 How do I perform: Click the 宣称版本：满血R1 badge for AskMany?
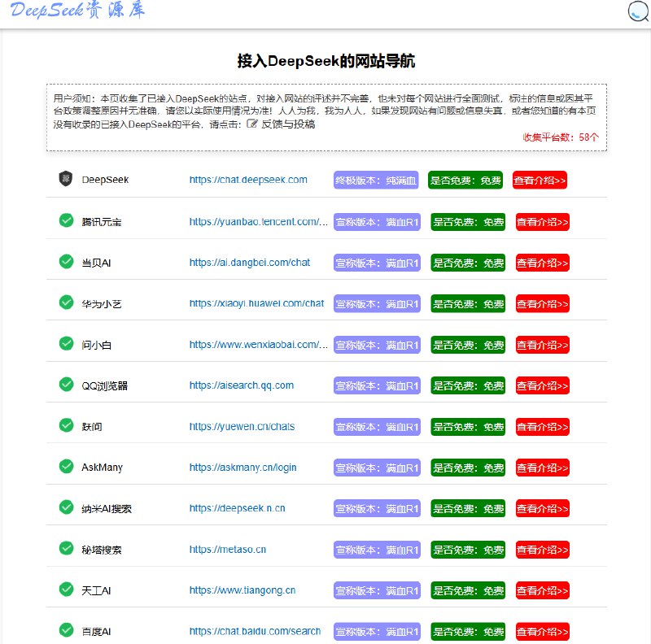click(377, 467)
